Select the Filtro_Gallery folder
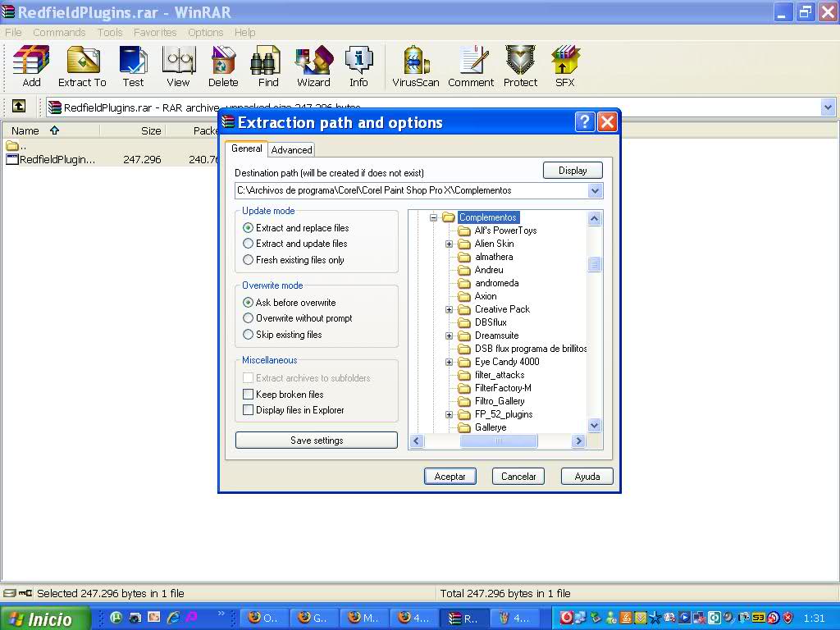This screenshot has width=840, height=630. 500,401
